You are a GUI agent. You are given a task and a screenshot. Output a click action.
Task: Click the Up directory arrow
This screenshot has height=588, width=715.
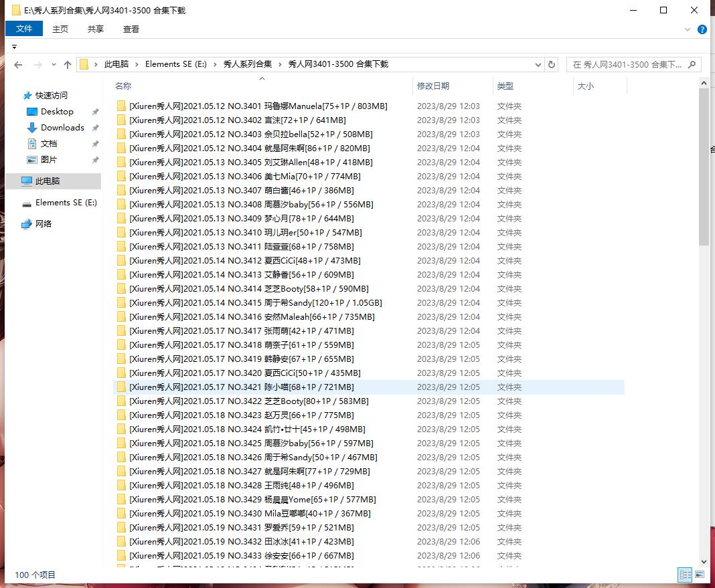[67, 64]
